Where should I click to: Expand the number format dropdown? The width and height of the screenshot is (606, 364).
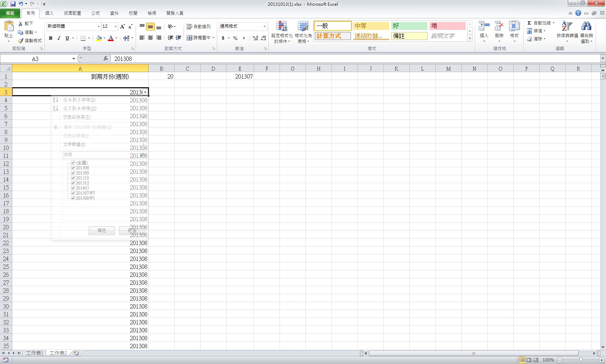264,27
